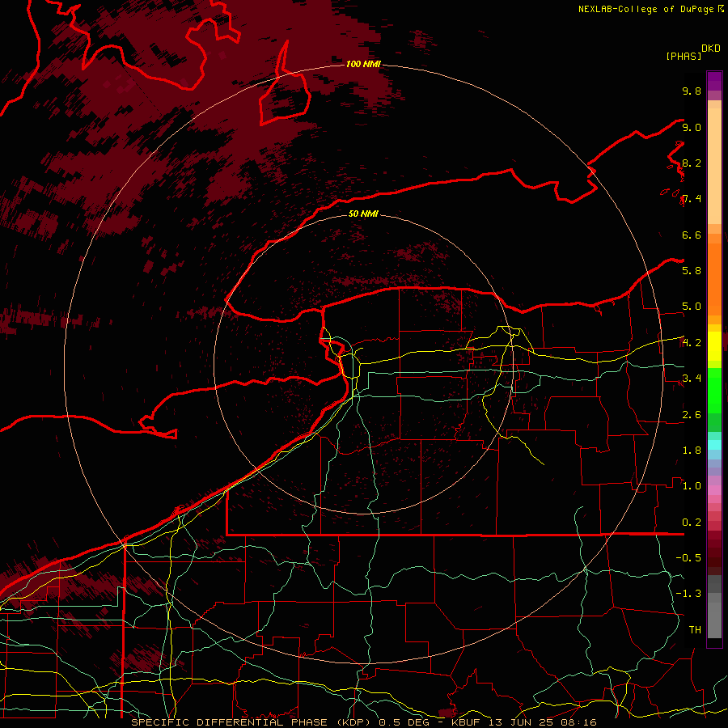Viewport: 728px width, 728px height.
Task: Click the 1.8 scale value
Action: (692, 451)
